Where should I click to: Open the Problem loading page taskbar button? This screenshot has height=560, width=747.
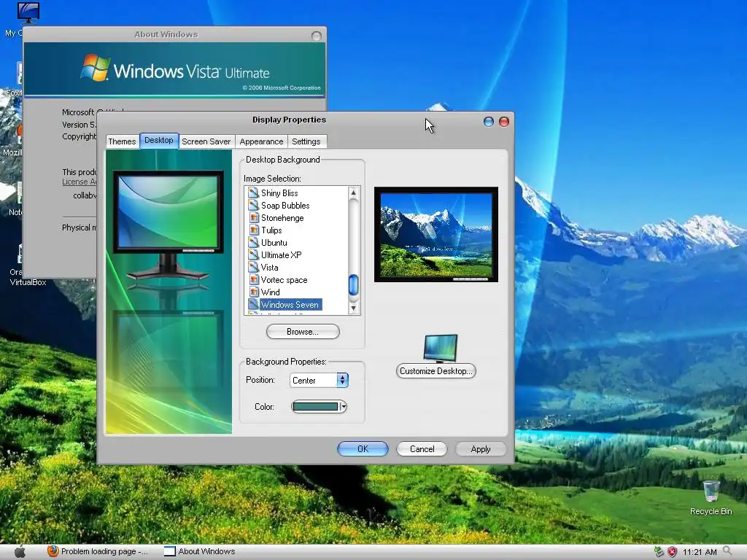[x=98, y=551]
